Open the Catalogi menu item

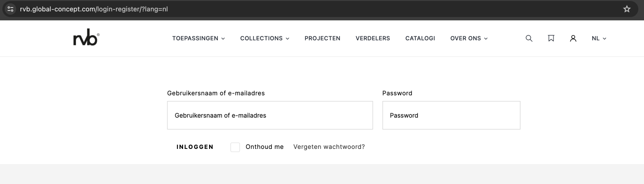tap(420, 38)
